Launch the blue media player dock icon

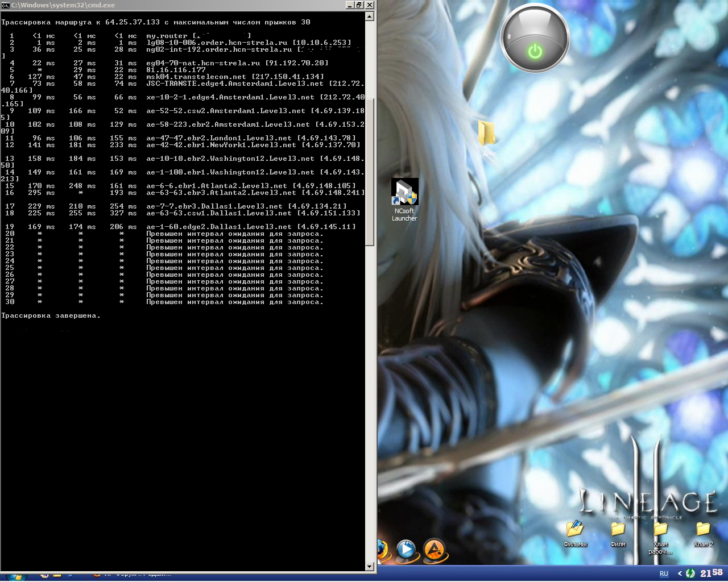pos(406,551)
